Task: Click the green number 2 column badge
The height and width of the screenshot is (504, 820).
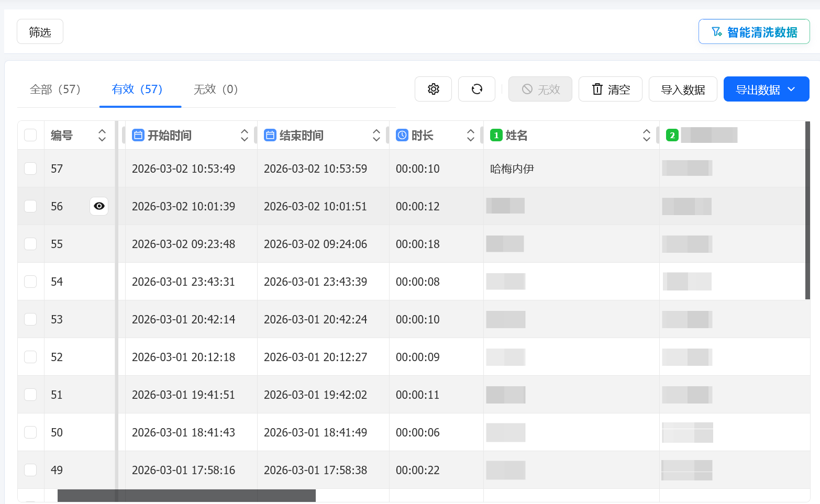Action: coord(672,135)
